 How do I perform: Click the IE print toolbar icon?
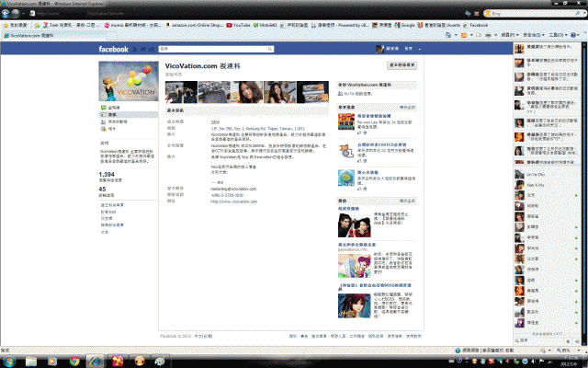click(488, 35)
